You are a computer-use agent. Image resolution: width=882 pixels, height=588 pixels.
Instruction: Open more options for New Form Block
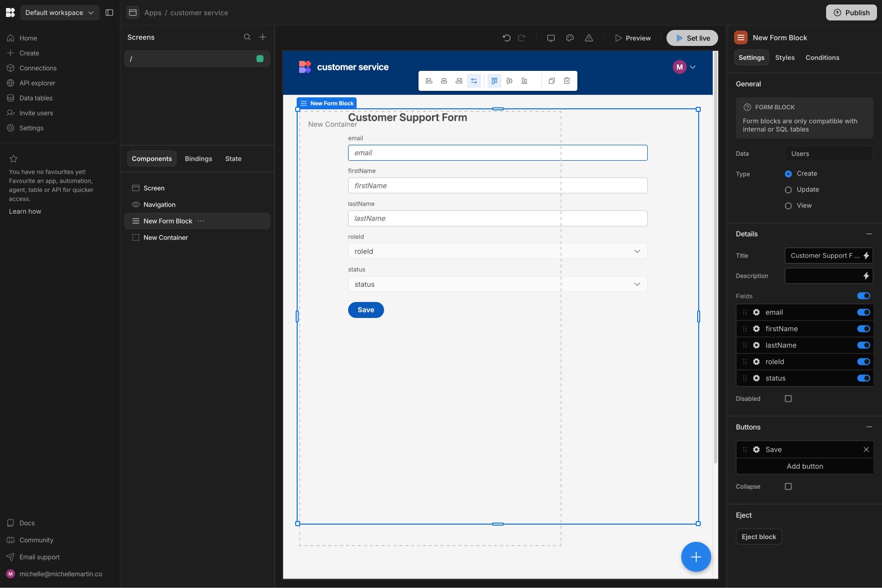(x=201, y=221)
